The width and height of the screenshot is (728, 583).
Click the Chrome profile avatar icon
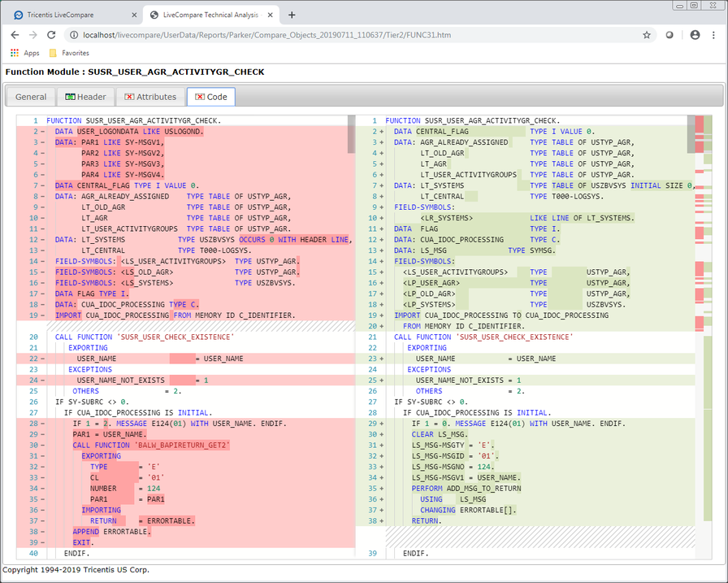(x=695, y=35)
